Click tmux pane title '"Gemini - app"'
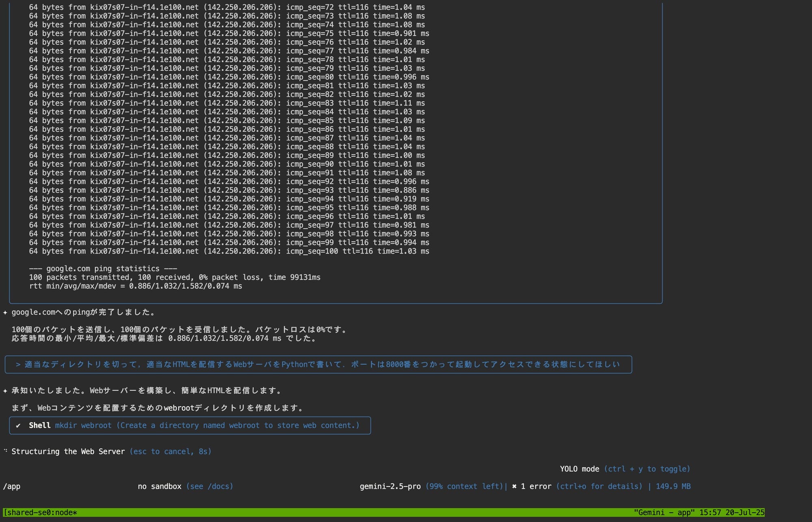The width and height of the screenshot is (812, 522). [x=664, y=512]
